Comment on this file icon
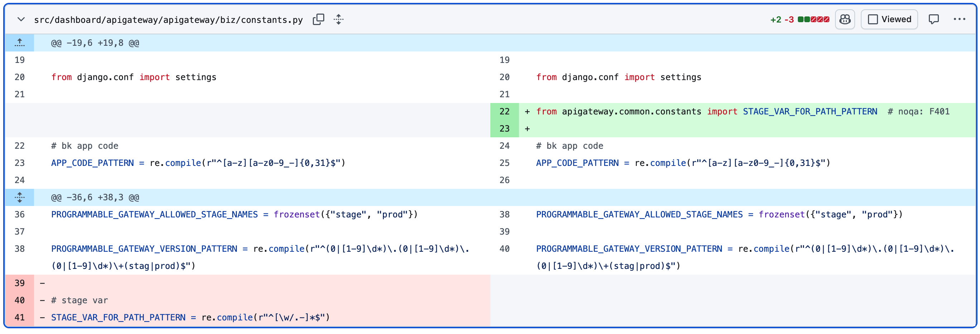 coord(933,19)
